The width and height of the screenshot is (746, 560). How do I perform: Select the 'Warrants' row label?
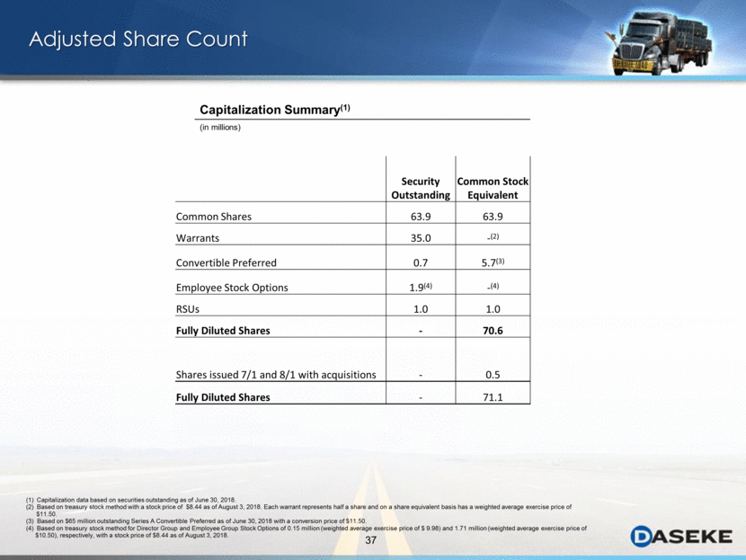point(198,238)
